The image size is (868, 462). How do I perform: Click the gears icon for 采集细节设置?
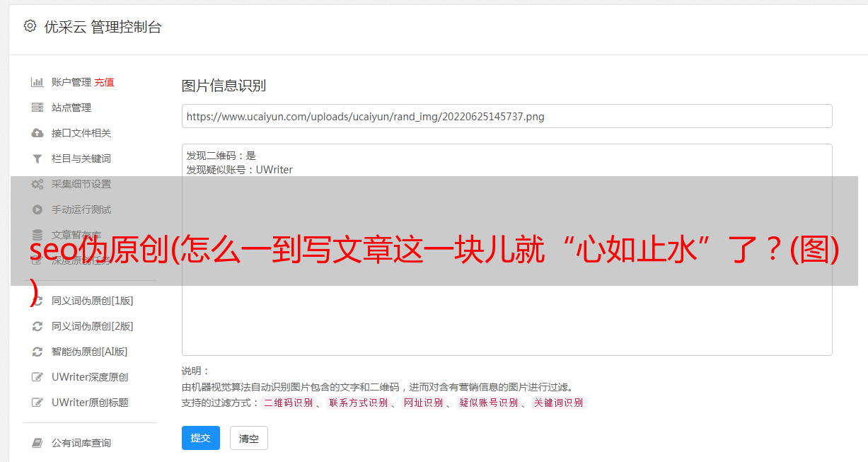tap(37, 184)
